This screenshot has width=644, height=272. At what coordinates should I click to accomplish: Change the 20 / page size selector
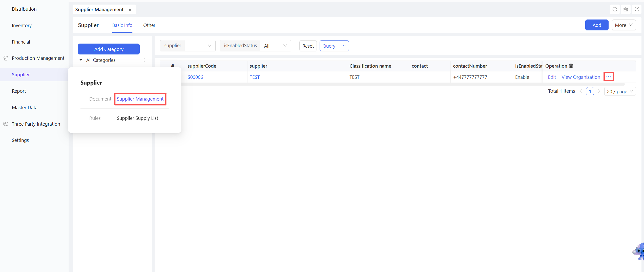pyautogui.click(x=619, y=91)
